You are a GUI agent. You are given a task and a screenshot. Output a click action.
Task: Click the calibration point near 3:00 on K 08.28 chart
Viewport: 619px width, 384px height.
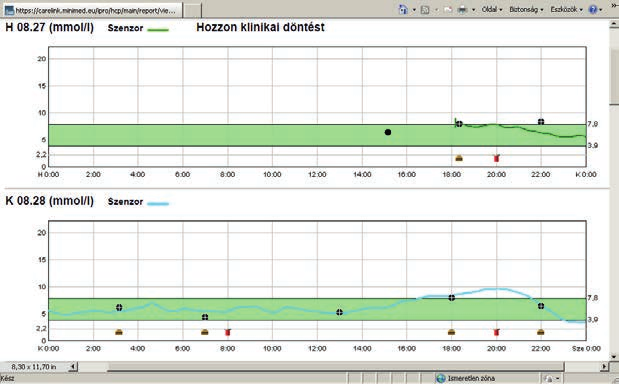point(119,307)
